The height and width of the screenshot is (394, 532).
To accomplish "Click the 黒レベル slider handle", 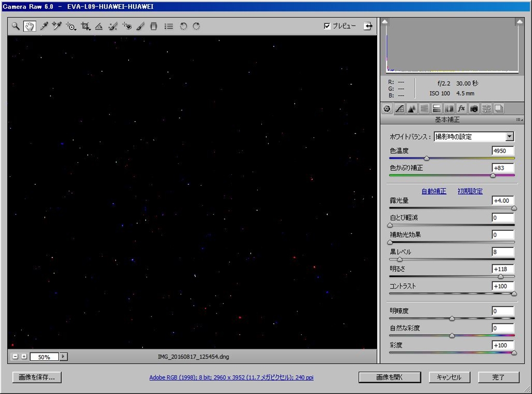I will pos(400,259).
